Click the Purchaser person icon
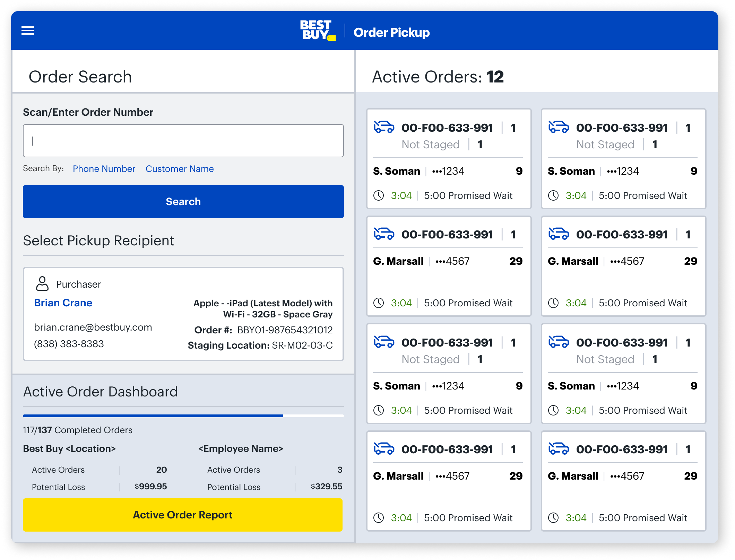Screen dimensions: 735x560 pos(42,283)
